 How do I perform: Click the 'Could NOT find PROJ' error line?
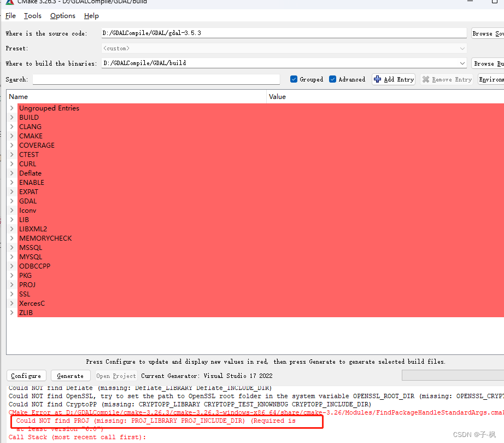(x=156, y=421)
